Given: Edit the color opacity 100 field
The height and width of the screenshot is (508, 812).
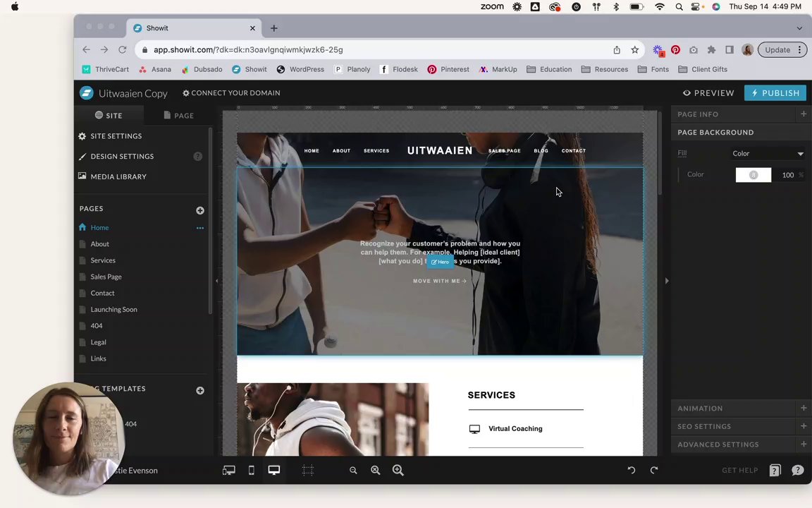Looking at the screenshot, I should (x=787, y=175).
